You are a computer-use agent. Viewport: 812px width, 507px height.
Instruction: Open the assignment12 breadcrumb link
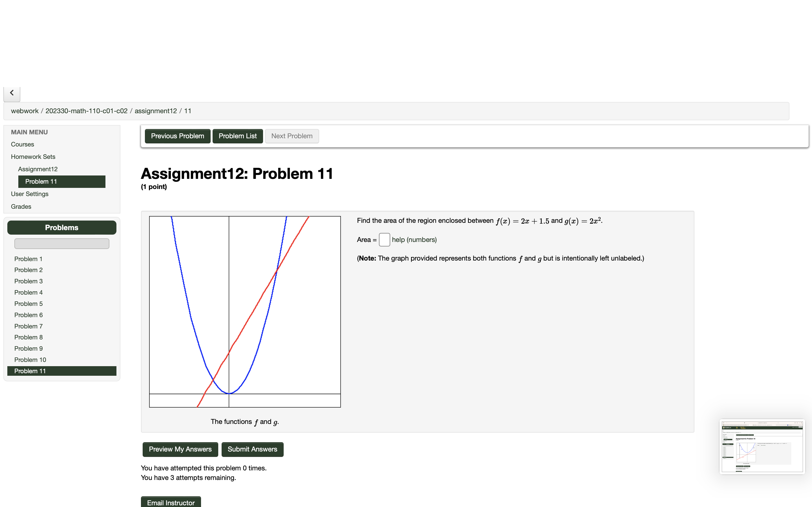click(155, 111)
